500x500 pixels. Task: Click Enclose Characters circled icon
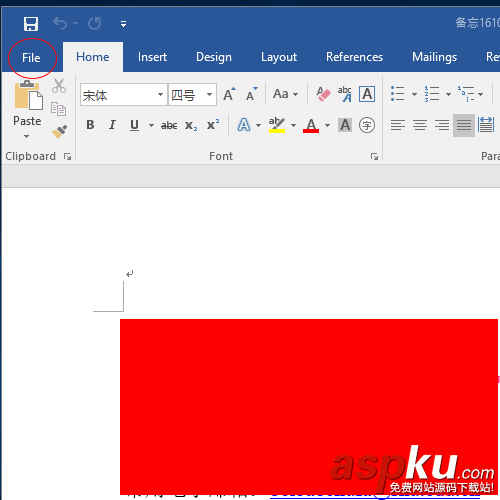(x=367, y=125)
